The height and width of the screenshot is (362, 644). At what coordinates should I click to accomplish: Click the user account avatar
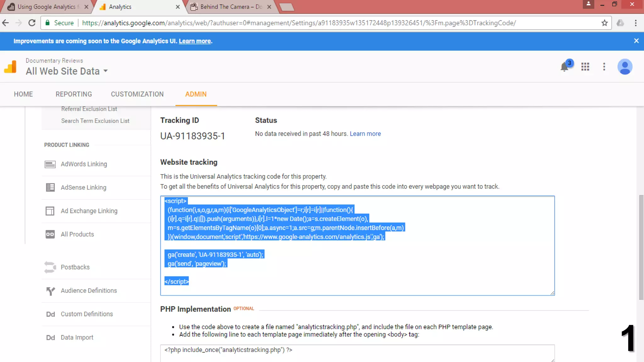pos(625,67)
